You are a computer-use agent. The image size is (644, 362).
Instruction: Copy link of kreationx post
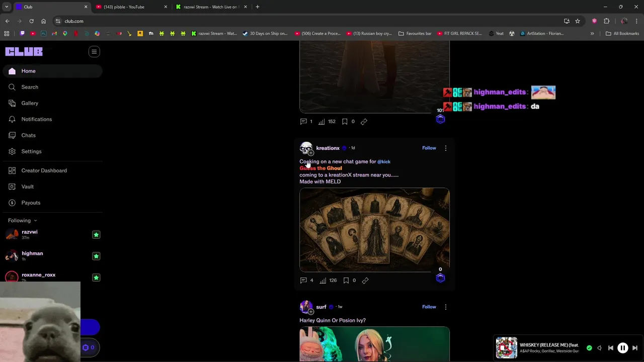pyautogui.click(x=365, y=281)
